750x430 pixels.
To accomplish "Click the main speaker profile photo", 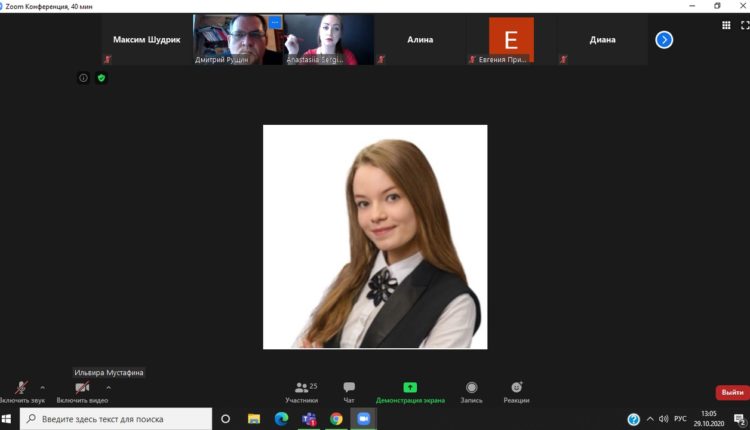I will 375,237.
